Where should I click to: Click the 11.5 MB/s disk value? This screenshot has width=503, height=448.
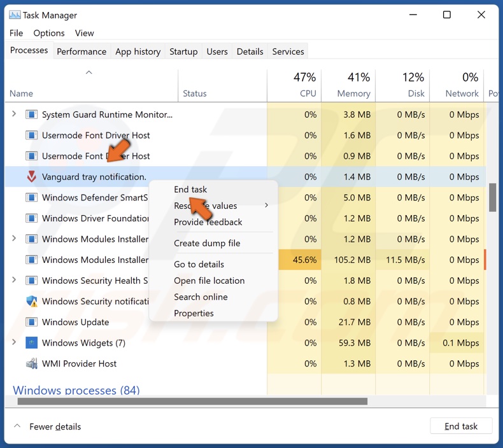pos(405,260)
